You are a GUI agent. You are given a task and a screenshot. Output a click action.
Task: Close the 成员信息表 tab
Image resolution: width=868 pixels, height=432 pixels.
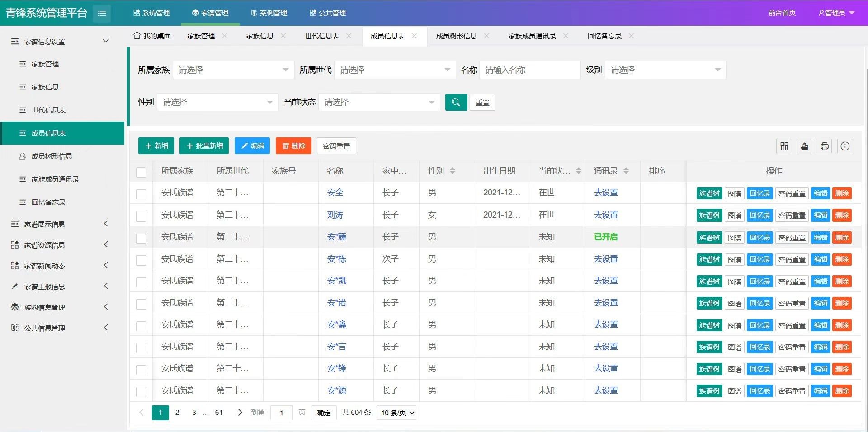(414, 36)
